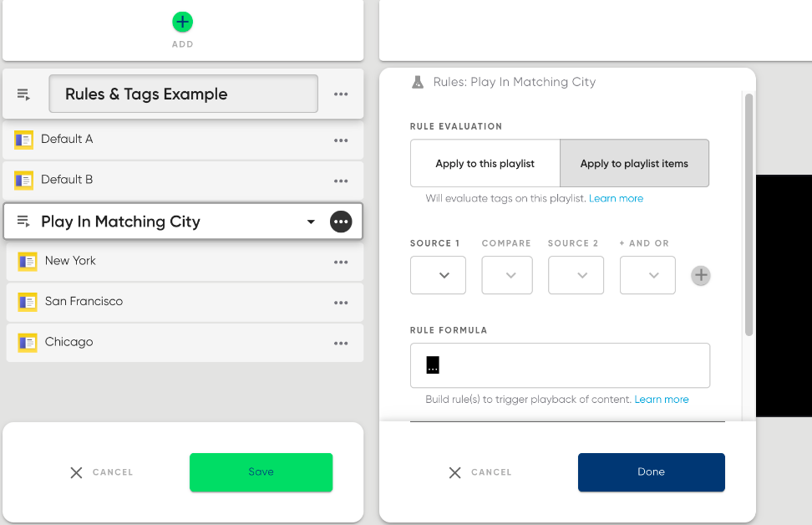The image size is (812, 525).
Task: Click the New York content icon
Action: point(28,261)
